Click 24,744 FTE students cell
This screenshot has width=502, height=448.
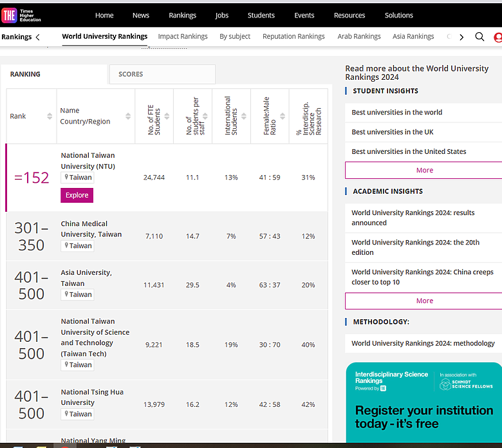[154, 178]
